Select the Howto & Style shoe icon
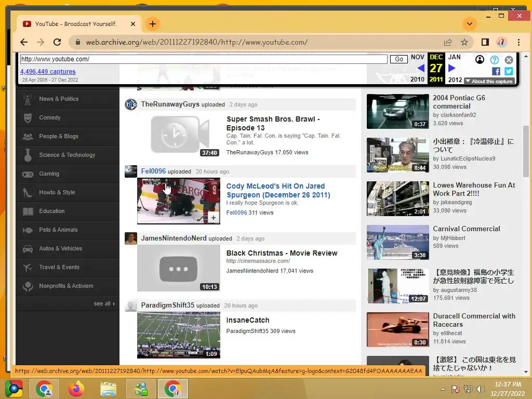This screenshot has height=399, width=532. [x=28, y=193]
